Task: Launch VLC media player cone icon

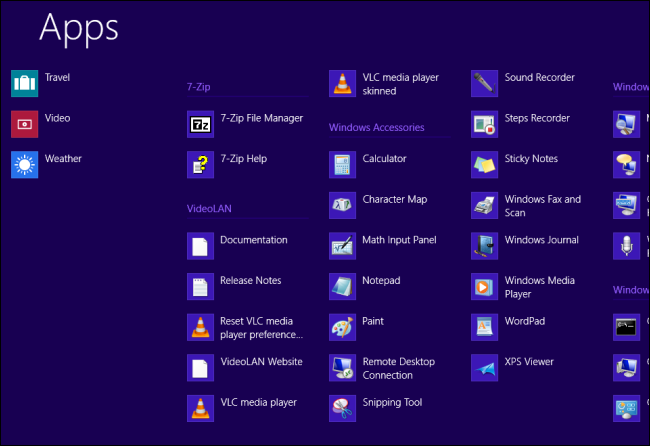Action: pyautogui.click(x=200, y=408)
